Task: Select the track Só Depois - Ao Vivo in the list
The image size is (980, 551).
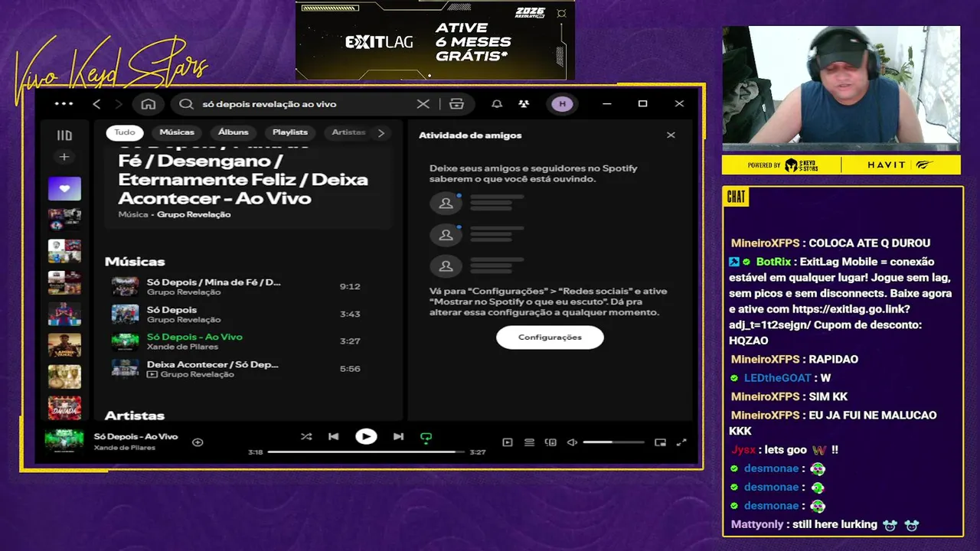Action: tap(194, 337)
